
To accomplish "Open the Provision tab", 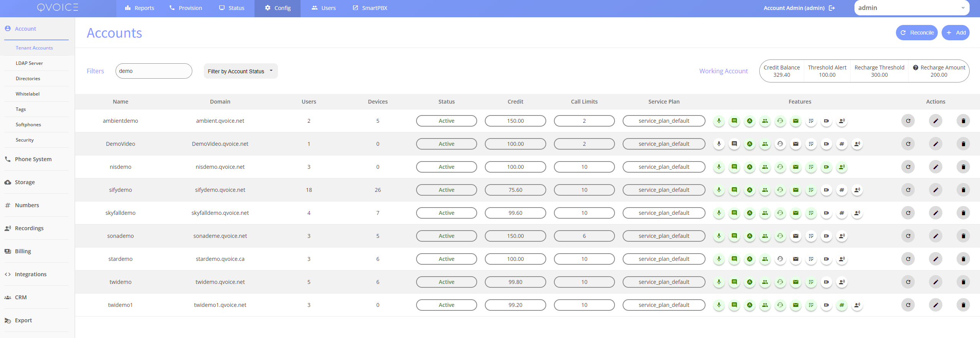I will point(186,8).
